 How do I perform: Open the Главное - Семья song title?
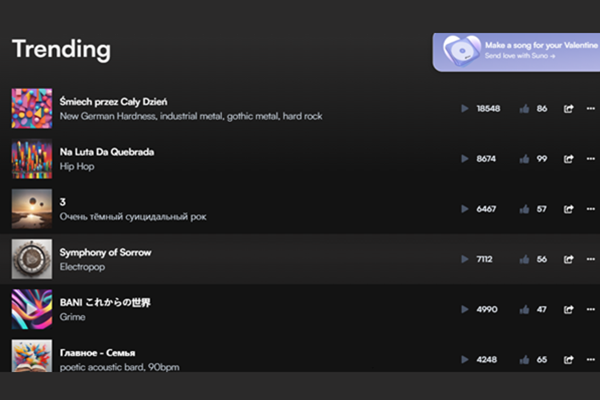click(x=97, y=352)
